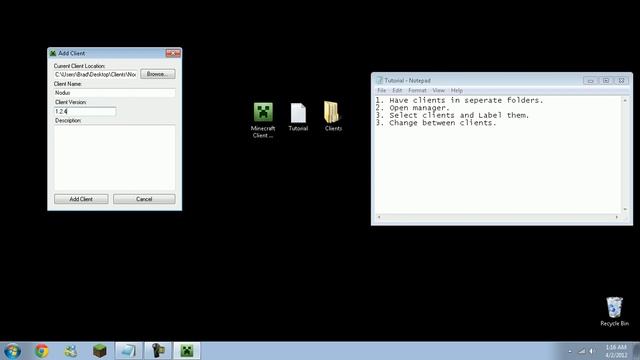Screen dimensions: 640x360
Task: Click Notepad vertical scrollbar up arrow
Action: 625,100
